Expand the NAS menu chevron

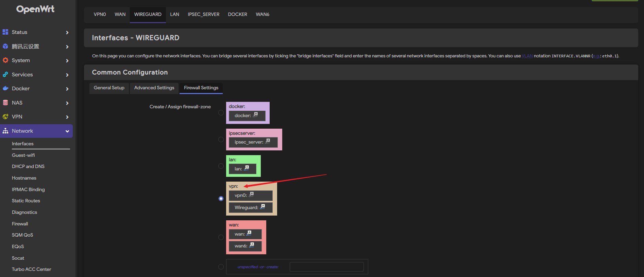(67, 103)
